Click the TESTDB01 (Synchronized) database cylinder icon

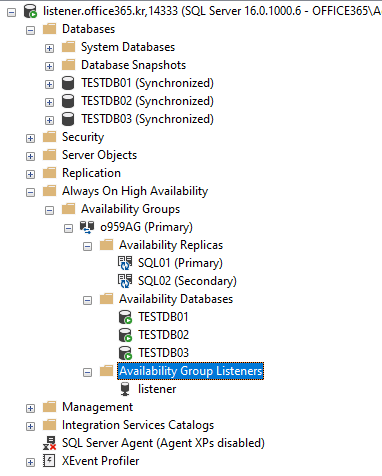click(x=68, y=83)
